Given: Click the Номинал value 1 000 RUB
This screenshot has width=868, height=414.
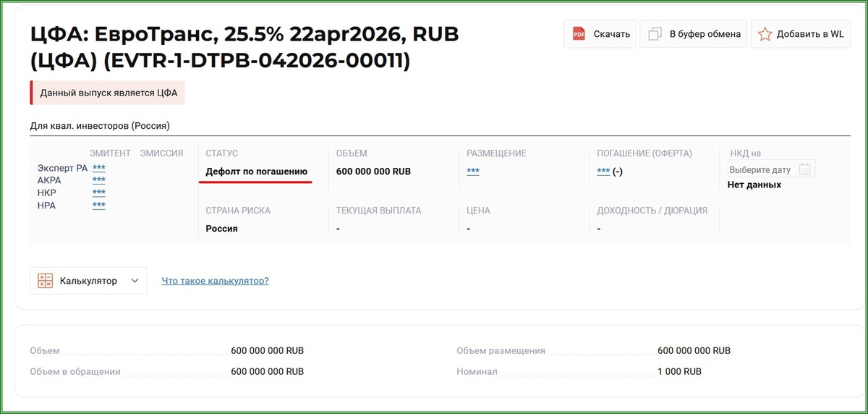Looking at the screenshot, I should [679, 371].
